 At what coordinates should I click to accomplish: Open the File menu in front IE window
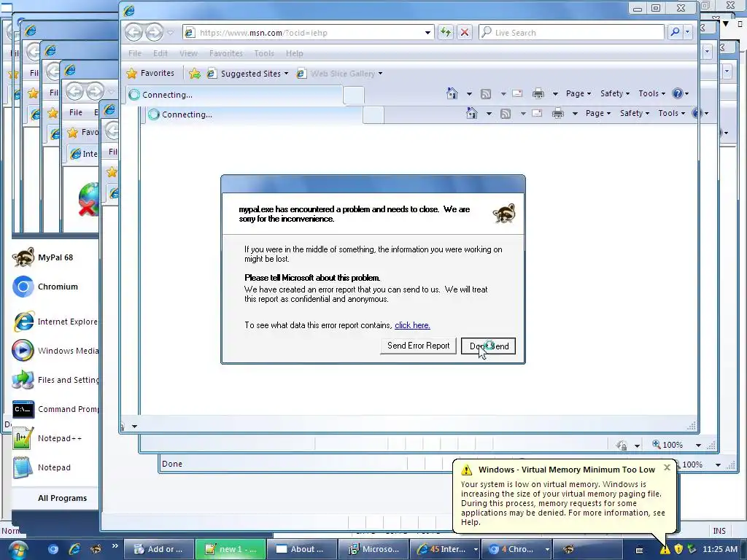pyautogui.click(x=135, y=53)
